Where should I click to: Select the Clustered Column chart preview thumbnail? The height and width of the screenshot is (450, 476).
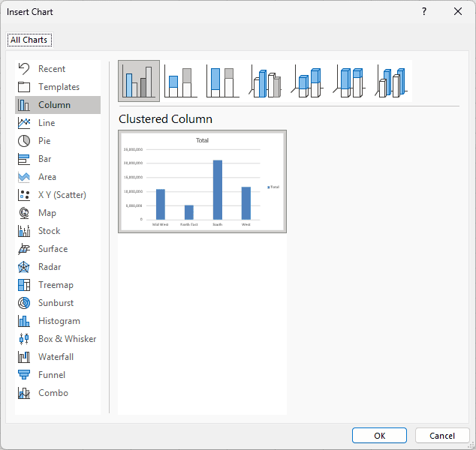pyautogui.click(x=202, y=181)
